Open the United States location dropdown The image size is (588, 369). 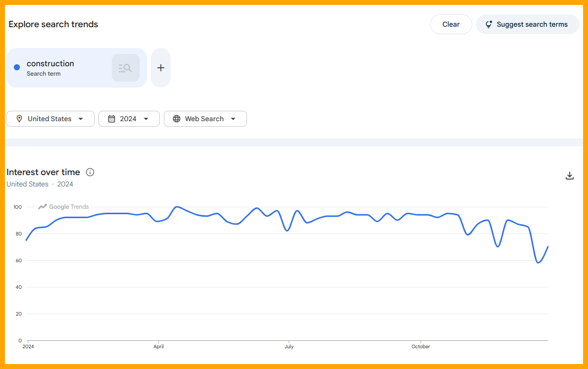pos(50,119)
